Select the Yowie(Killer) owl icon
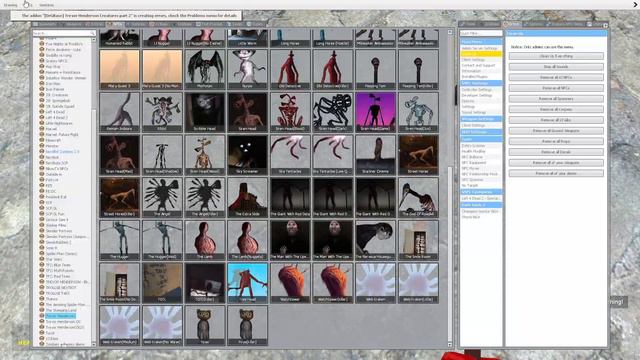This screenshot has height=360, width=640. pos(247,325)
